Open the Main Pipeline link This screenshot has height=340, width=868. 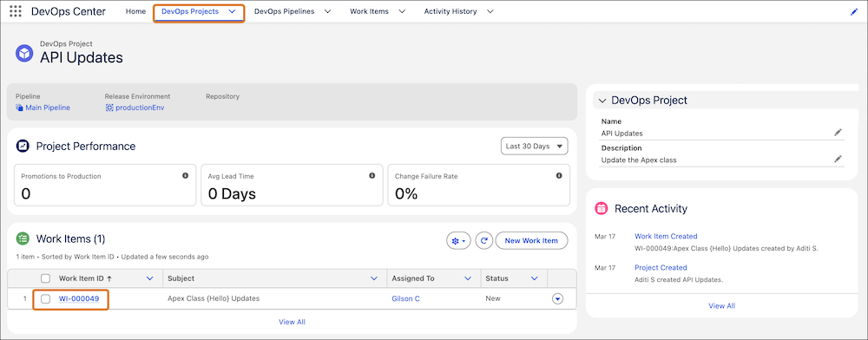[48, 108]
